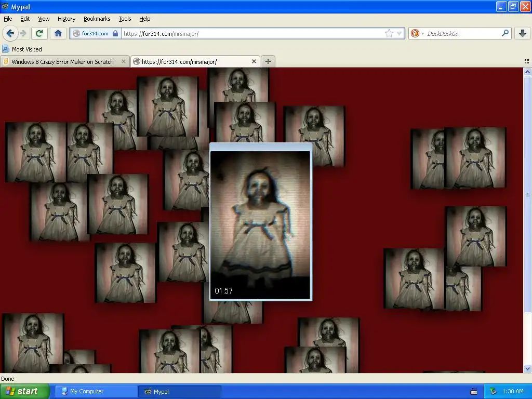The image size is (532, 399).
Task: Click the Most Visited bookmark icon
Action: [5, 49]
